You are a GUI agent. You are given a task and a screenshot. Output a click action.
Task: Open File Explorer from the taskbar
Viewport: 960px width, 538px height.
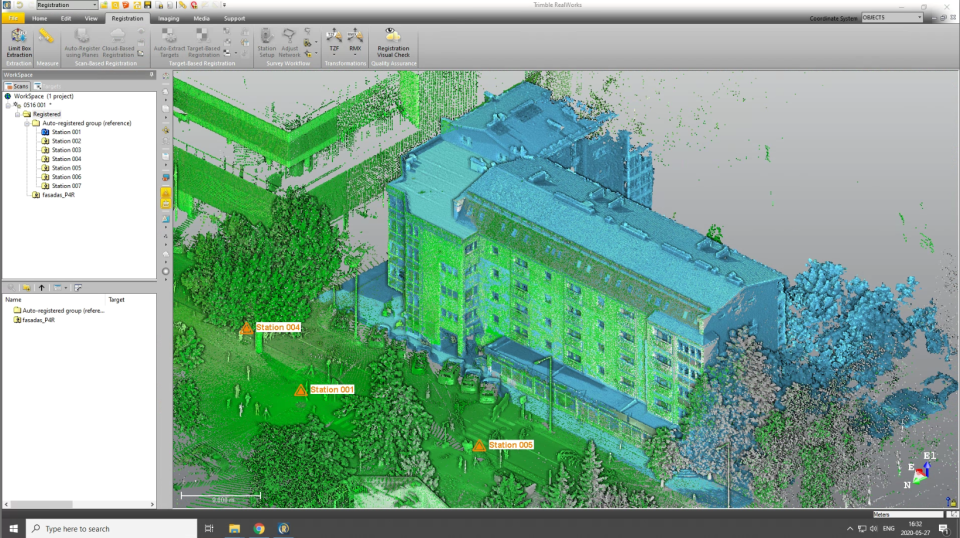(234, 528)
